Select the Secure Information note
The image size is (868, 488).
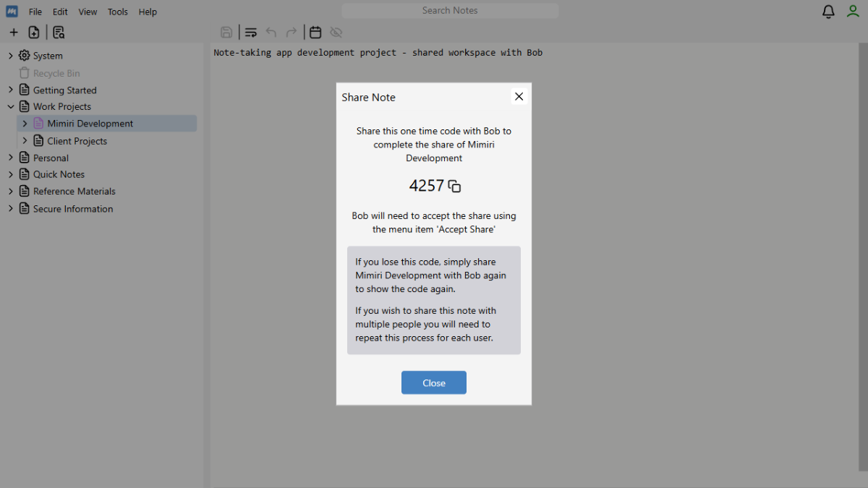(x=72, y=209)
